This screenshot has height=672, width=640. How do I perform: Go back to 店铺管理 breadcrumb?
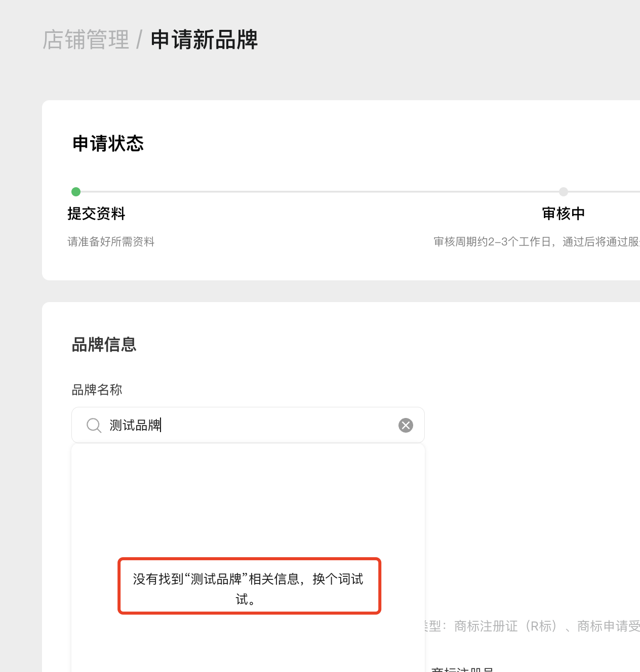pos(86,39)
